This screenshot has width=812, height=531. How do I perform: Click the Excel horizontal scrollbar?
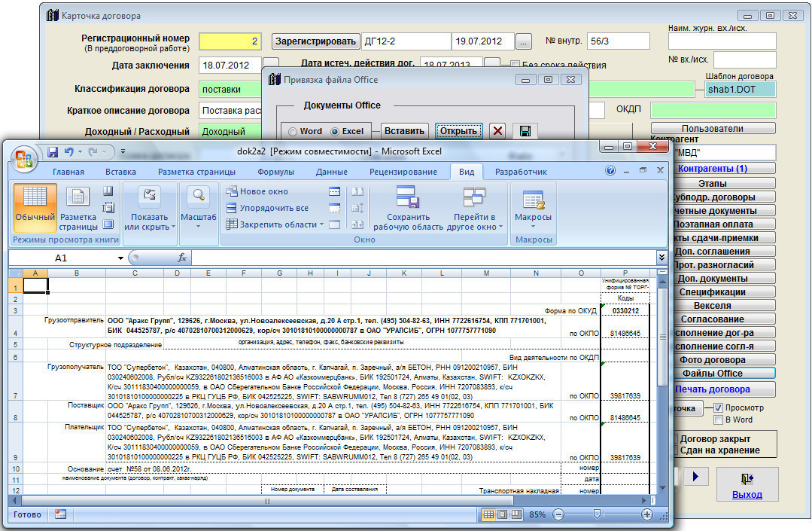[267, 501]
